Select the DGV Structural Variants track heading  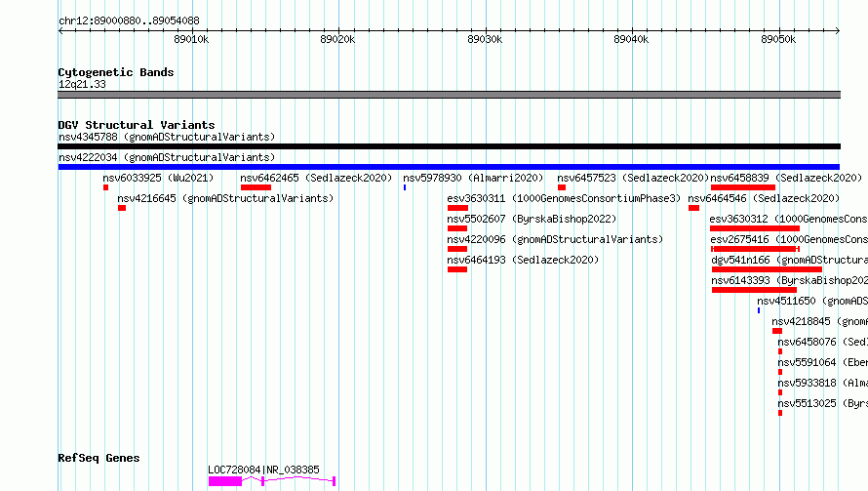137,125
